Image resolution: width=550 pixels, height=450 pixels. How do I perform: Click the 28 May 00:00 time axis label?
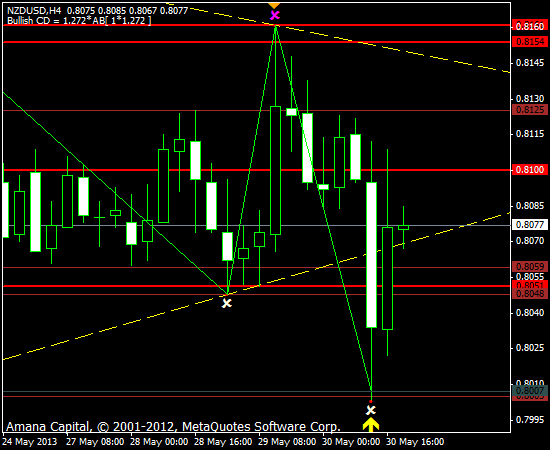pyautogui.click(x=159, y=441)
